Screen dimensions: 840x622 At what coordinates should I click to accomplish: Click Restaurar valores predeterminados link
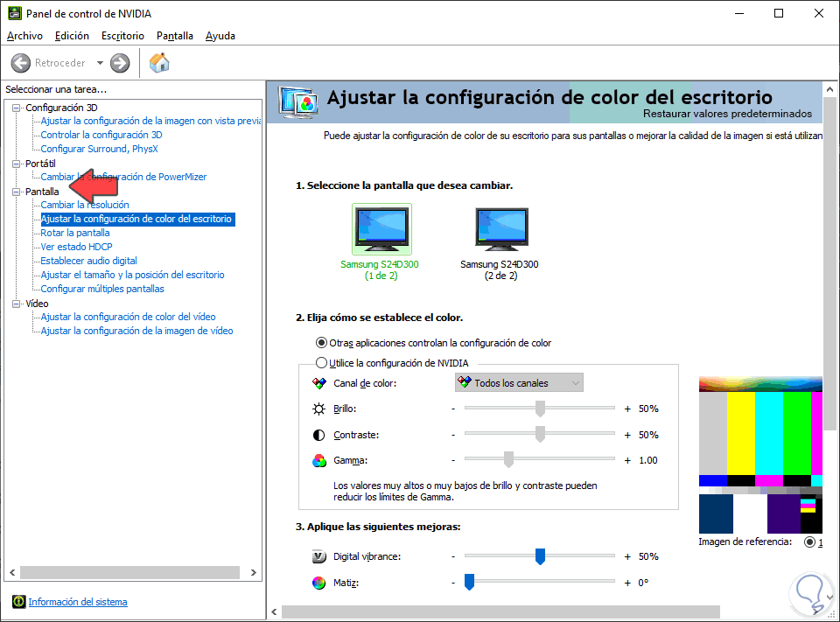click(727, 114)
